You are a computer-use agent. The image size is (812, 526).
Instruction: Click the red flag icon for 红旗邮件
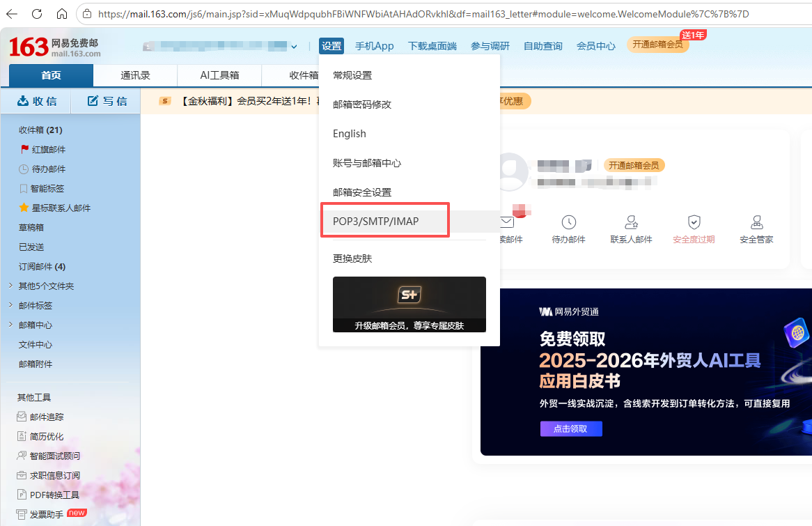pyautogui.click(x=24, y=149)
